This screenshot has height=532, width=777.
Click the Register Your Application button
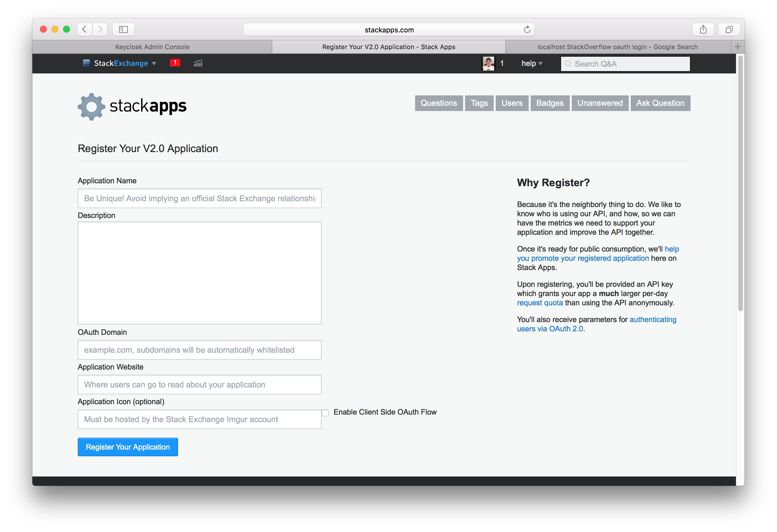pyautogui.click(x=128, y=446)
